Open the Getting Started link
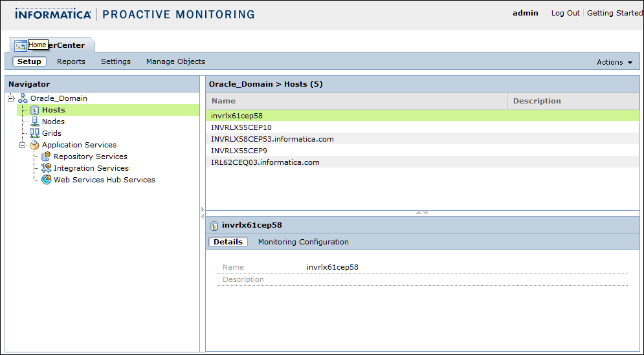This screenshot has width=644, height=355. [x=614, y=13]
